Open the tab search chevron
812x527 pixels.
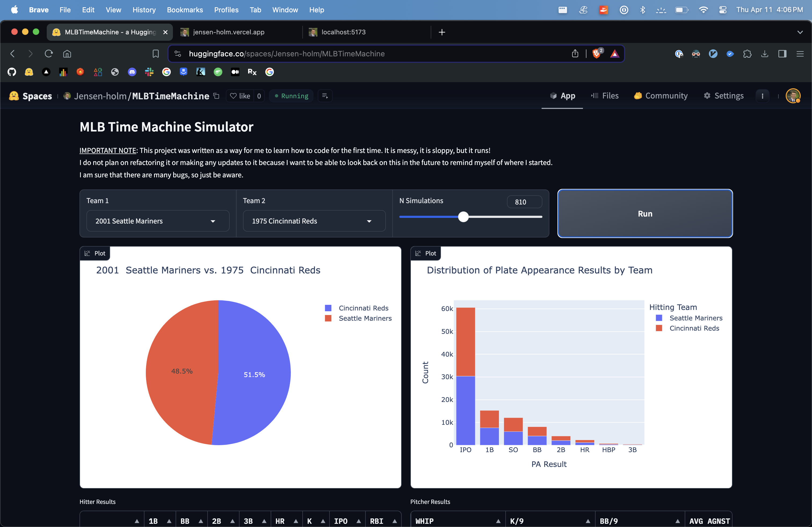coord(800,32)
